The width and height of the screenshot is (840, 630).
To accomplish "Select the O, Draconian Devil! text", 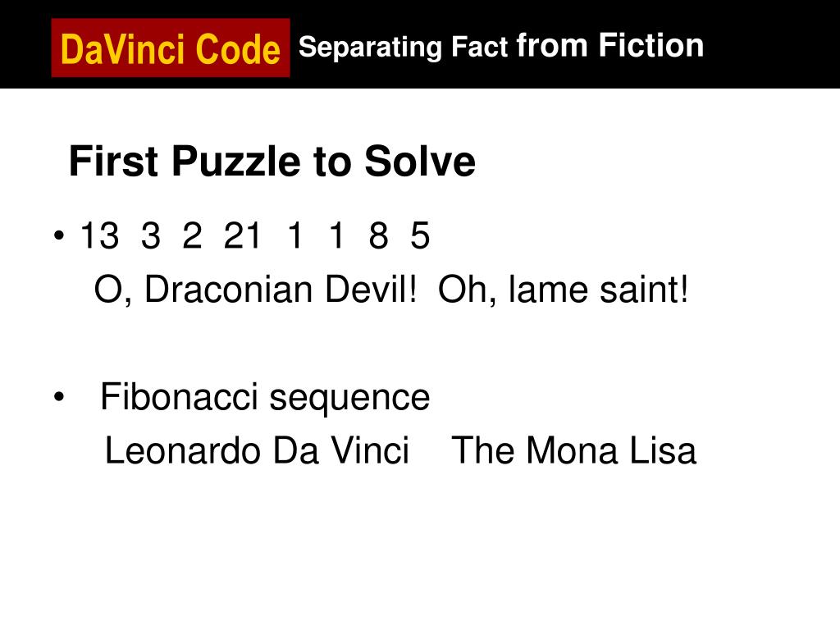I will click(x=255, y=290).
